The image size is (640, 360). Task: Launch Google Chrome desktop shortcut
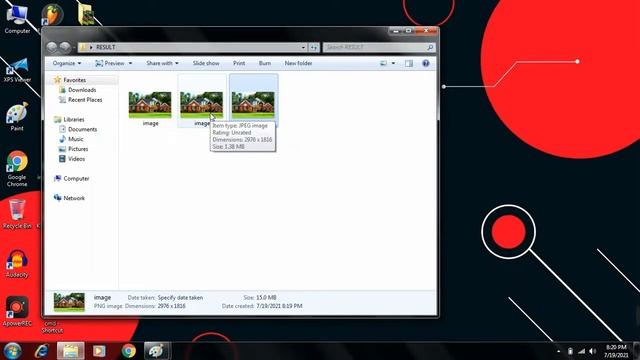tap(17, 169)
